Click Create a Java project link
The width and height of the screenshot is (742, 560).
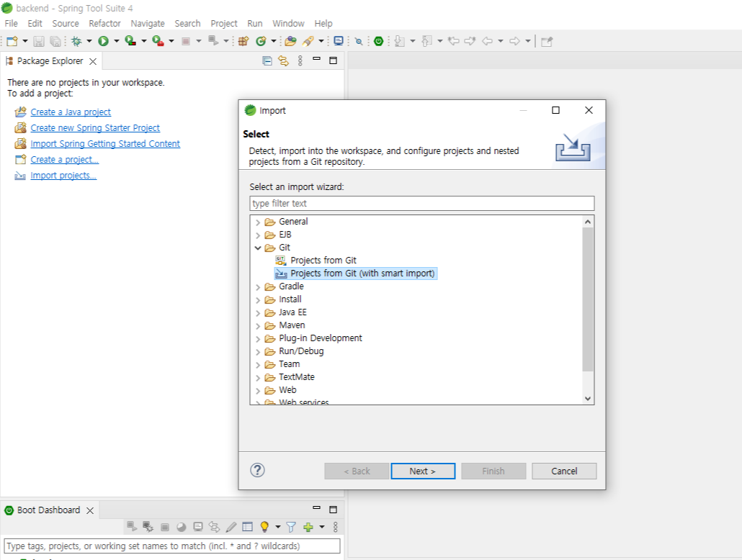coord(71,112)
